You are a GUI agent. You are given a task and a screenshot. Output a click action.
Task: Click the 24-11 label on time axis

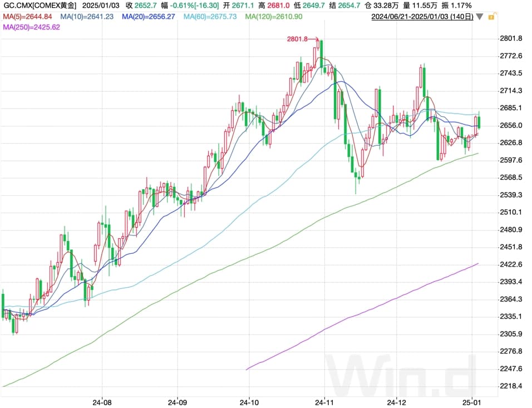[x=324, y=401]
